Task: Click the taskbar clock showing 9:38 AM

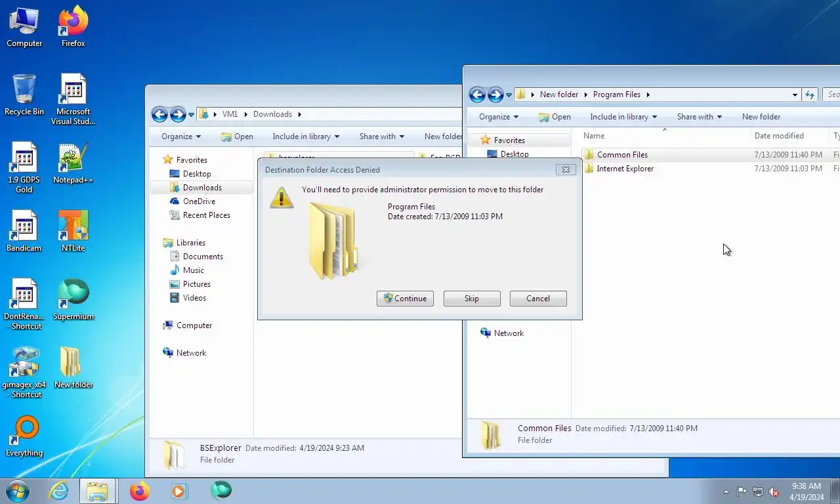Action: click(x=807, y=492)
